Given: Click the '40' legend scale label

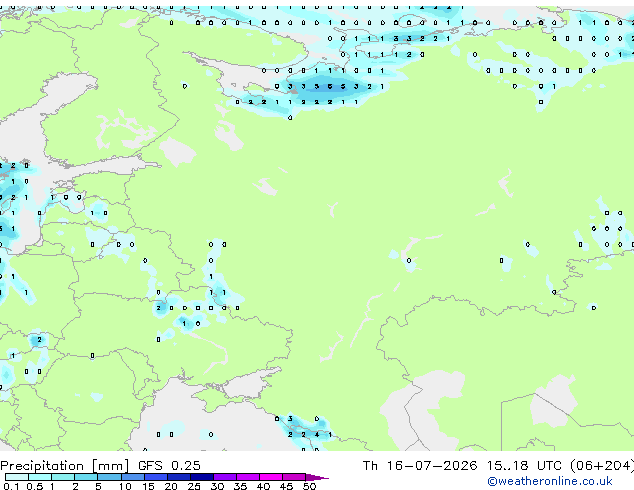Looking at the screenshot, I should pos(263,486).
